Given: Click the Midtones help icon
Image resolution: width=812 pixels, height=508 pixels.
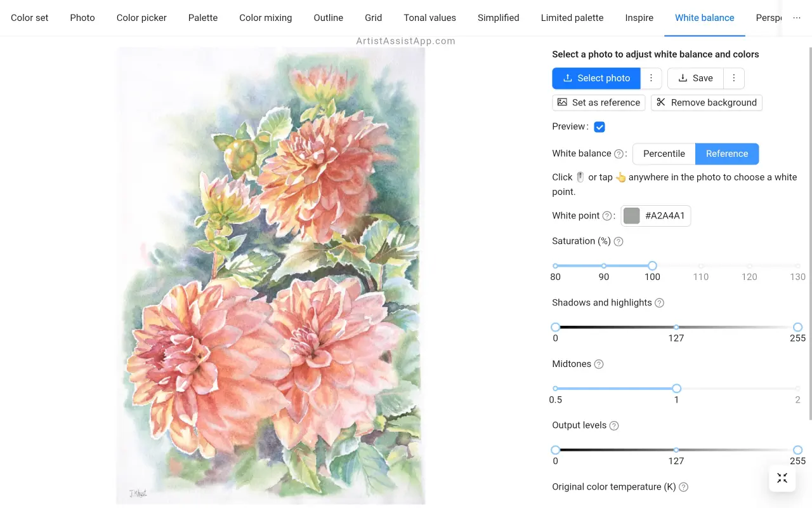Looking at the screenshot, I should 598,364.
